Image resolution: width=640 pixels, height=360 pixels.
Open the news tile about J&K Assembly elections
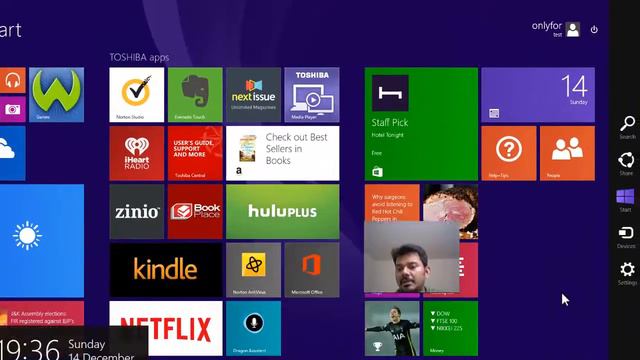pos(42,313)
